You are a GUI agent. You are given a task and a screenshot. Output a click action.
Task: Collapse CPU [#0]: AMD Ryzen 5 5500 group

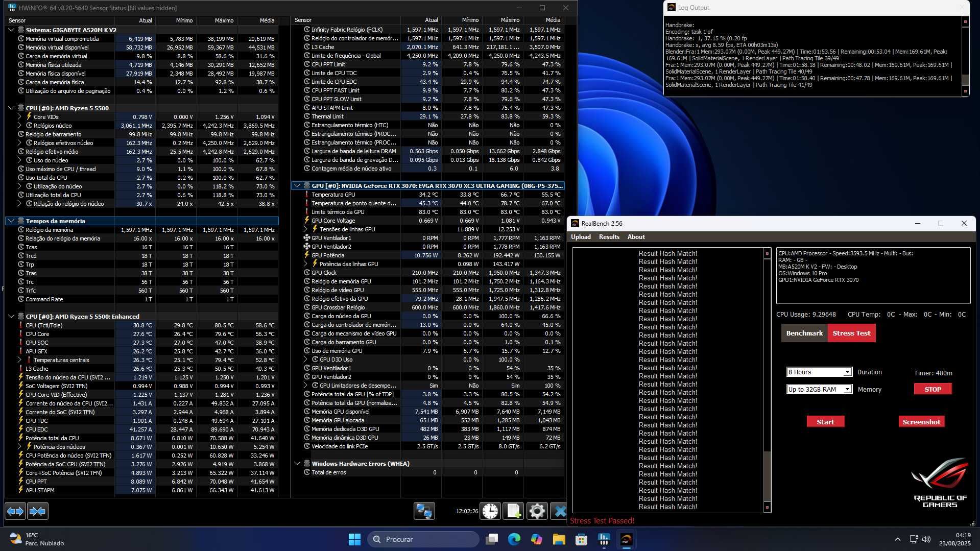pyautogui.click(x=11, y=108)
